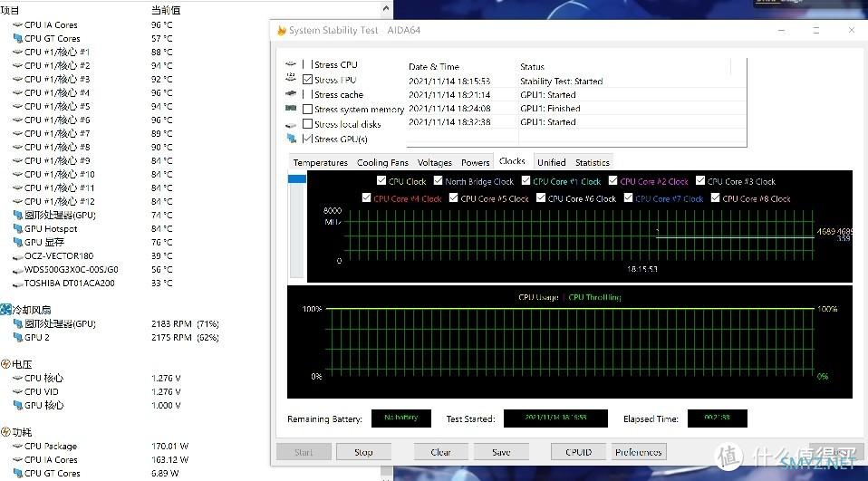Enable the Stress CPU checkbox
The image size is (868, 481).
[x=308, y=64]
